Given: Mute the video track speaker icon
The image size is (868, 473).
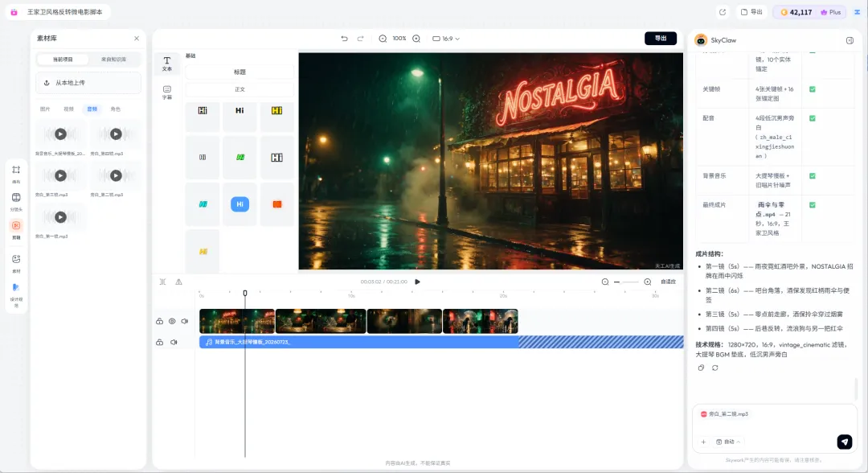Looking at the screenshot, I should pyautogui.click(x=185, y=321).
